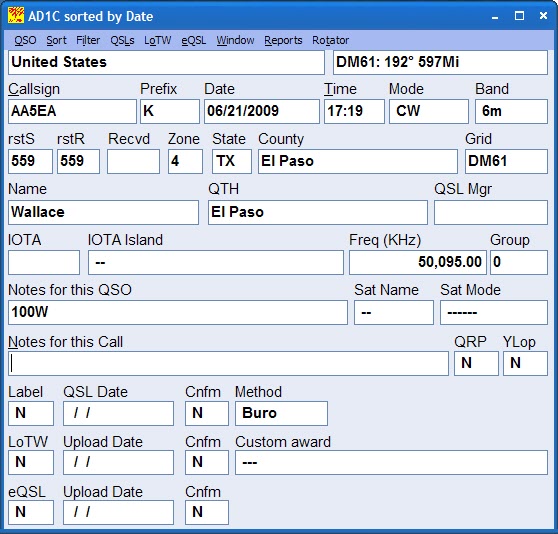Click the Time label
This screenshot has width=558, height=534.
pyautogui.click(x=340, y=89)
